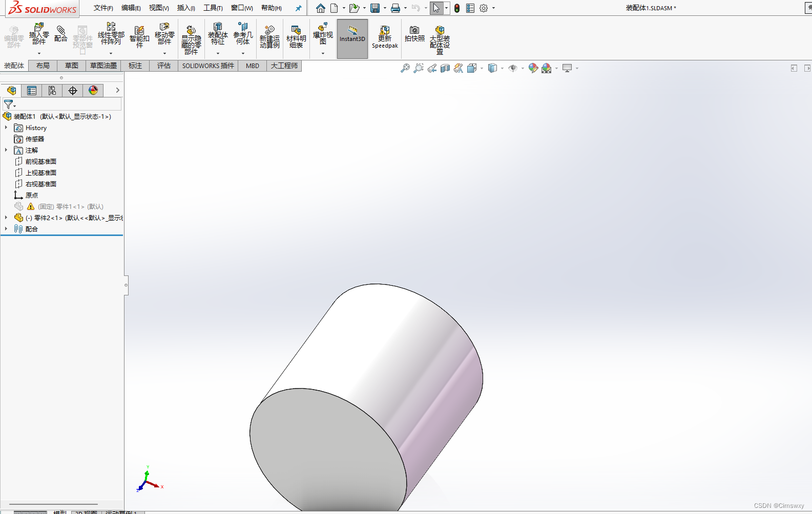The width and height of the screenshot is (812, 514).
Task: Expand the manager panel tabs arrow
Action: [117, 90]
